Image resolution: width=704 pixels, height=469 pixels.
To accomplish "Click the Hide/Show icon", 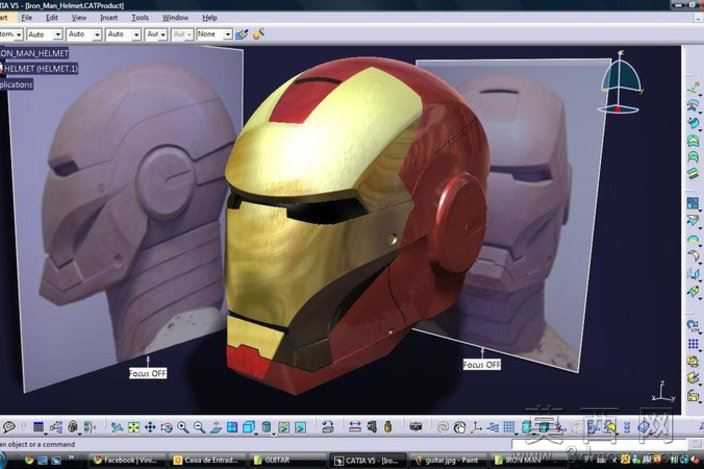I will pyautogui.click(x=284, y=427).
